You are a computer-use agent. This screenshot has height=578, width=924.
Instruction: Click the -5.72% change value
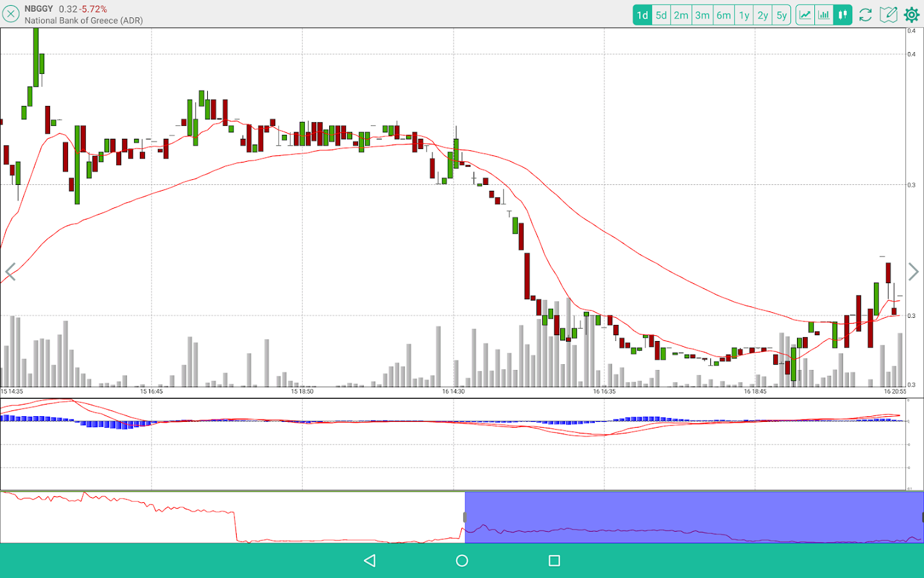click(93, 9)
